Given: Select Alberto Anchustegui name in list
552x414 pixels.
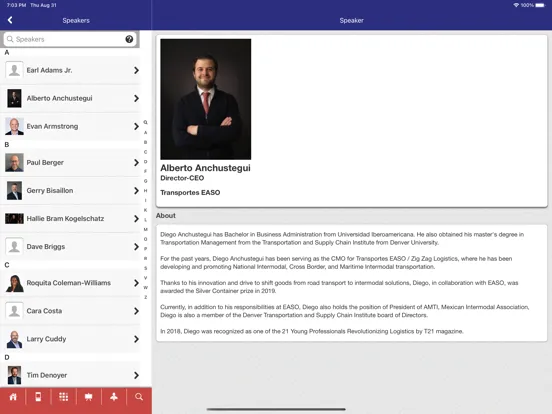Looking at the screenshot, I should [x=59, y=99].
